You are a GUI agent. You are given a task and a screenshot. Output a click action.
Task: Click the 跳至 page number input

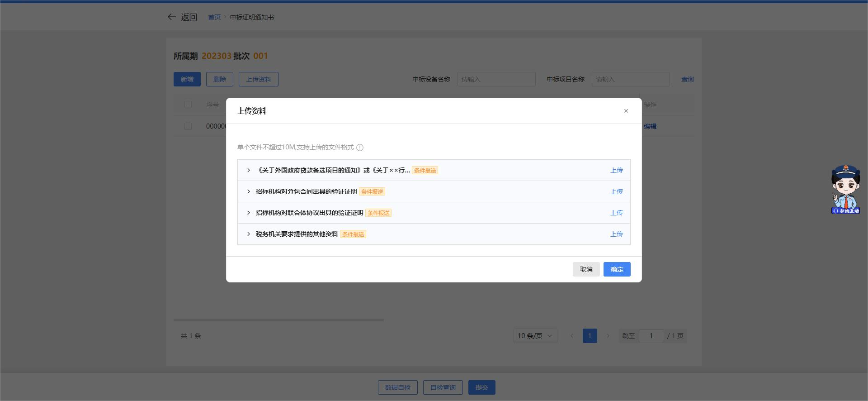(651, 336)
